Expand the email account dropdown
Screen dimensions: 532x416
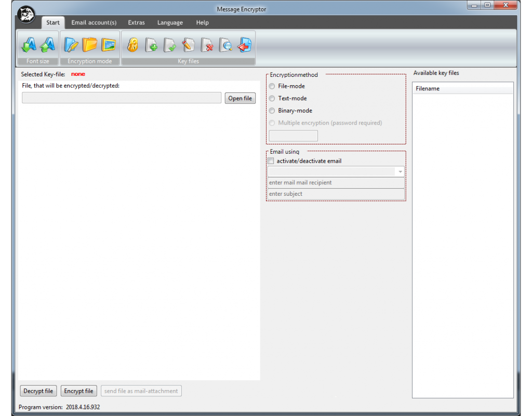click(x=400, y=172)
